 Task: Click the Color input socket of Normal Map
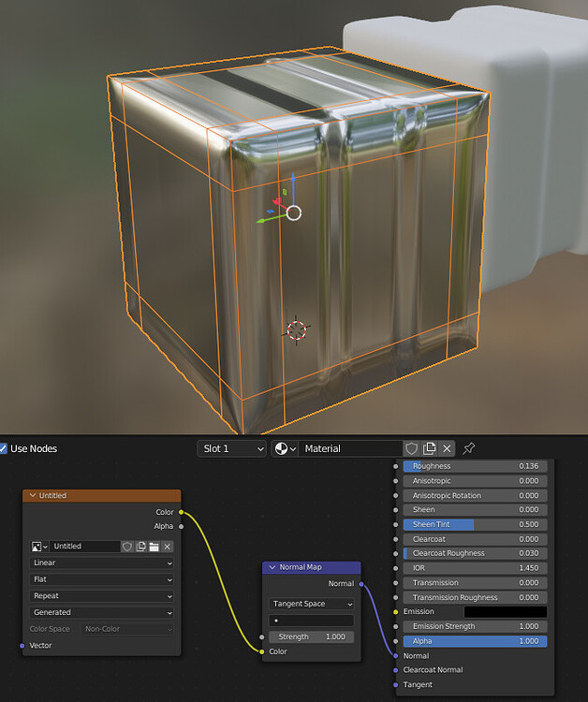[x=261, y=651]
